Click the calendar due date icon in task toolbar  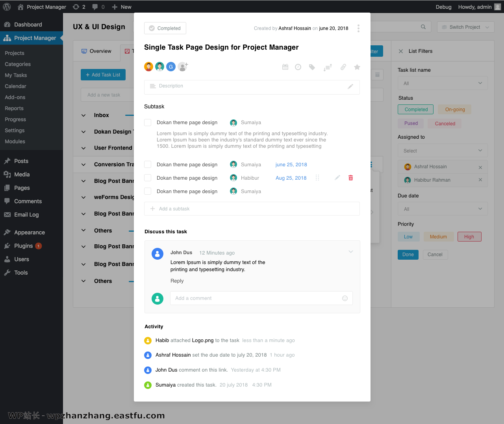coord(285,67)
